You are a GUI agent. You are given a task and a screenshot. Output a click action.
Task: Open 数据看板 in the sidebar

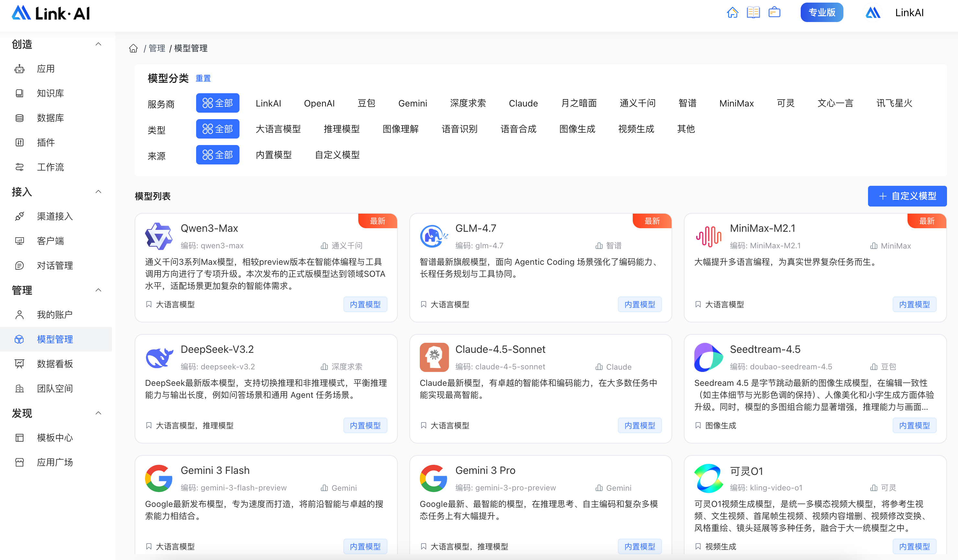point(55,364)
